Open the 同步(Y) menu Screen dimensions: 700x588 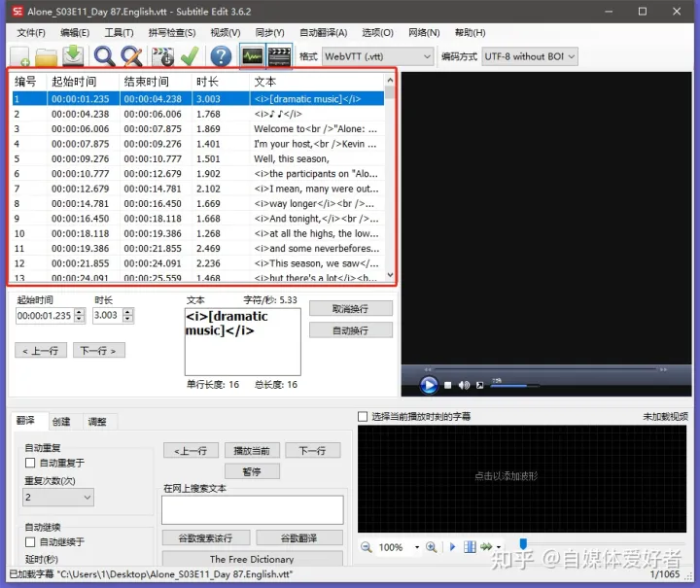[269, 33]
